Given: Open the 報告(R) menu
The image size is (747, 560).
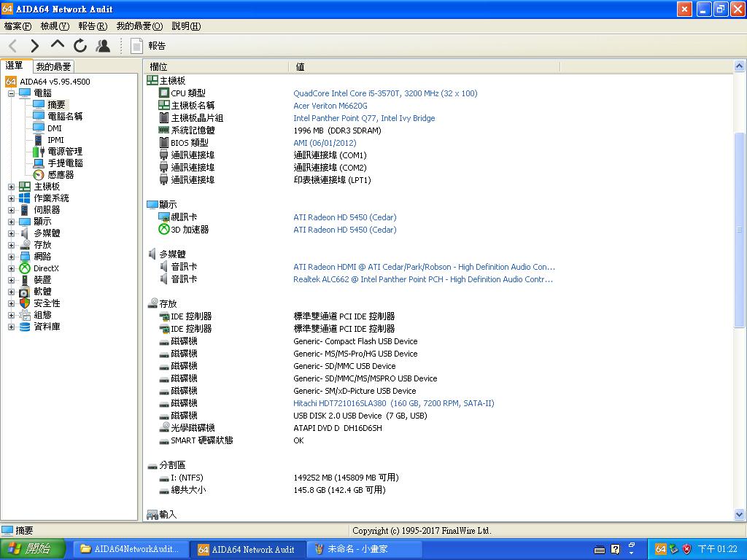Looking at the screenshot, I should click(93, 26).
